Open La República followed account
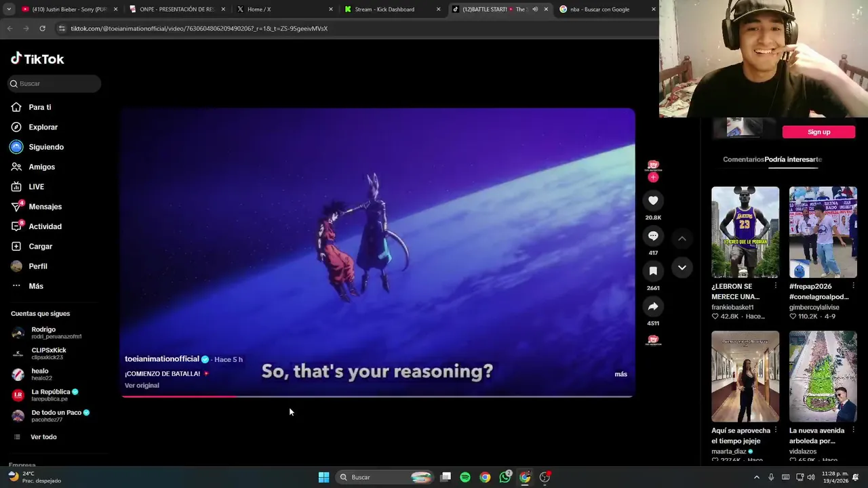 click(45, 394)
